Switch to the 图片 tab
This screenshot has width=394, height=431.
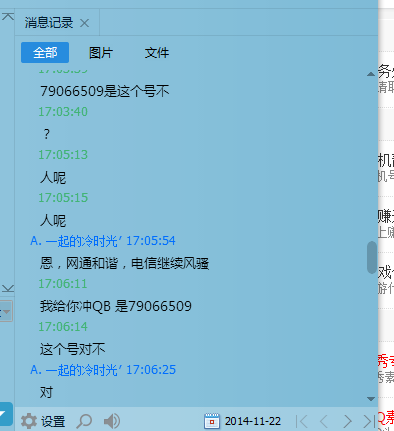coord(101,53)
